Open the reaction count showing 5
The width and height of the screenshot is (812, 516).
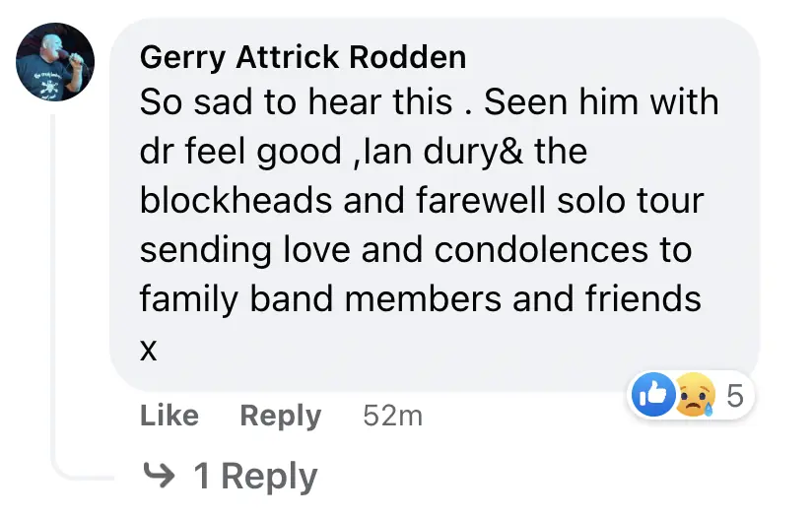tap(734, 396)
